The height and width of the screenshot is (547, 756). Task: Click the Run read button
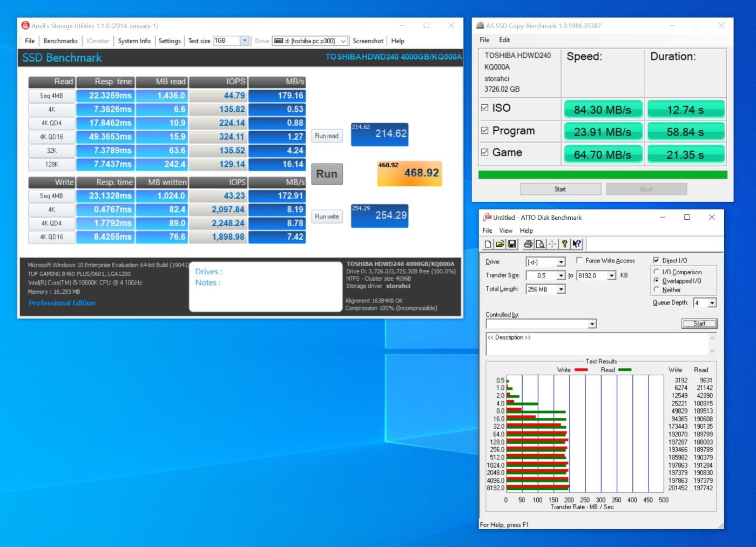coord(327,136)
